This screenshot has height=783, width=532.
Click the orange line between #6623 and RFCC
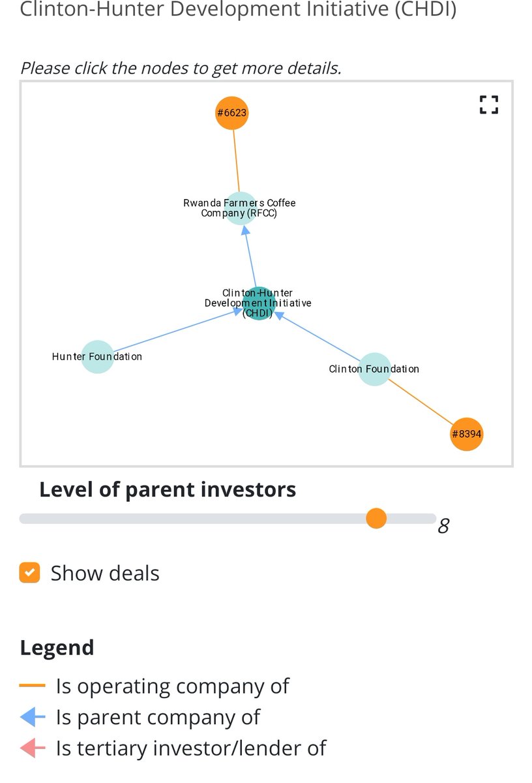coord(236,161)
